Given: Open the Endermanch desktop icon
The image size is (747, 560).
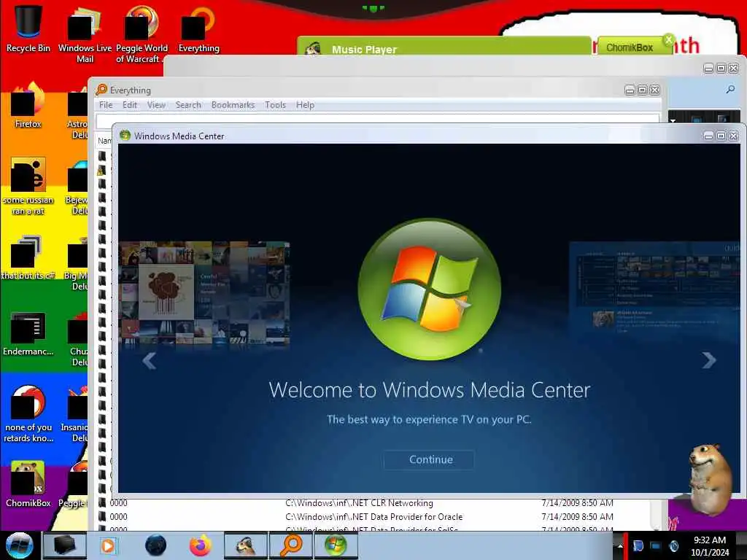Looking at the screenshot, I should pos(28,333).
